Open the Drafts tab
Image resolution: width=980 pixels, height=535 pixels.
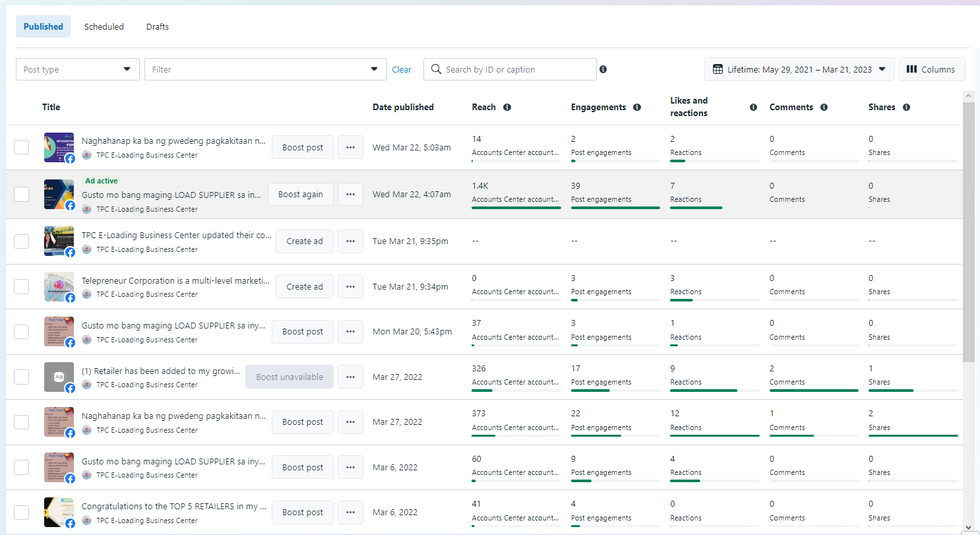[158, 27]
